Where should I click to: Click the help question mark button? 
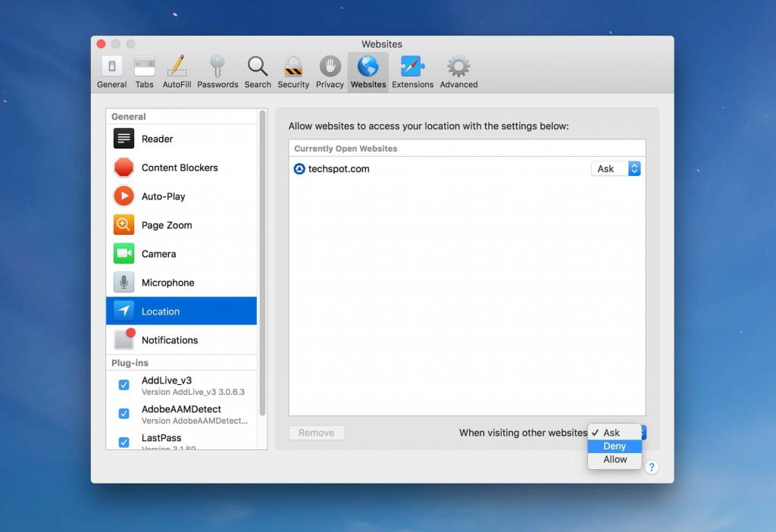652,468
